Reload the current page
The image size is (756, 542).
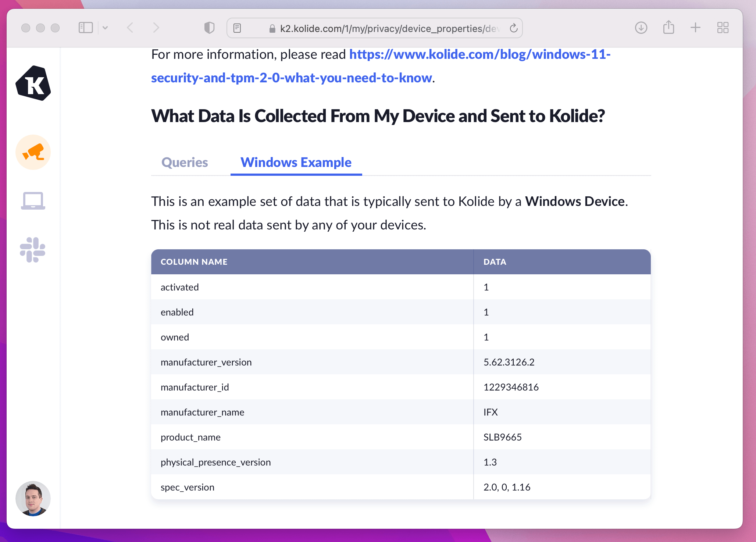514,28
